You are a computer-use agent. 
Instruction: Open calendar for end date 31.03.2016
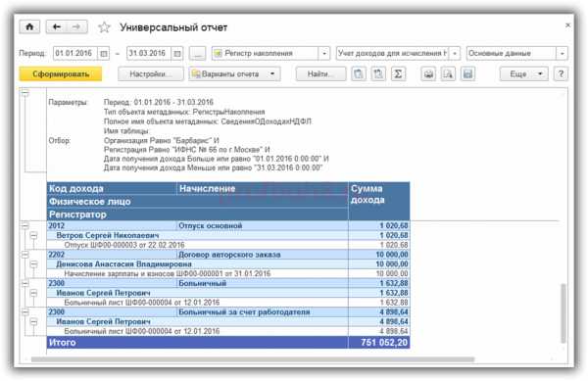pos(177,54)
